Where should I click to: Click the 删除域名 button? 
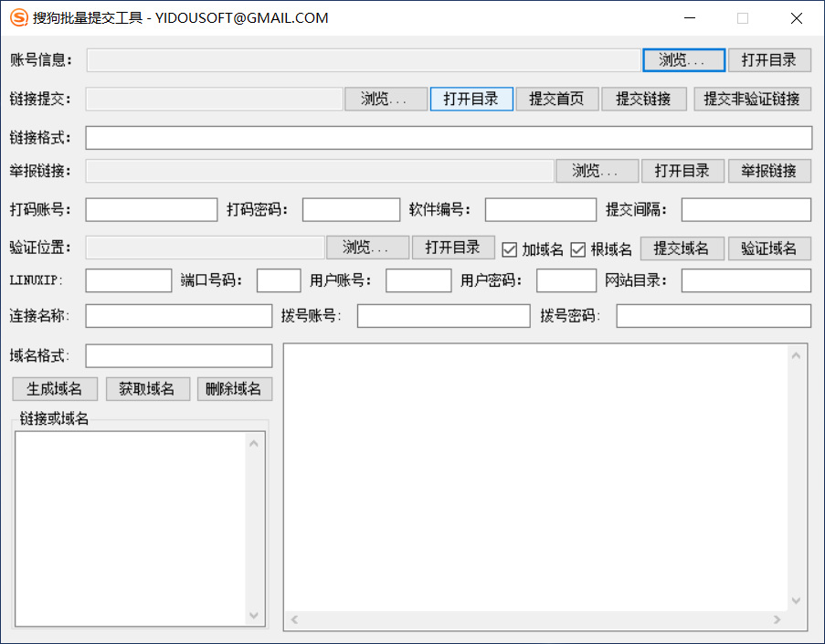point(235,389)
